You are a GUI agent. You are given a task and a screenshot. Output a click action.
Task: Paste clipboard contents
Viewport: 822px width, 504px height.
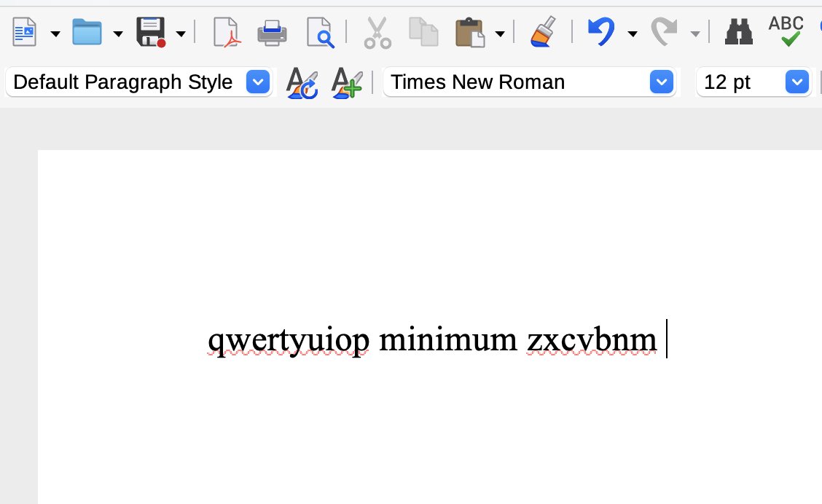(471, 31)
